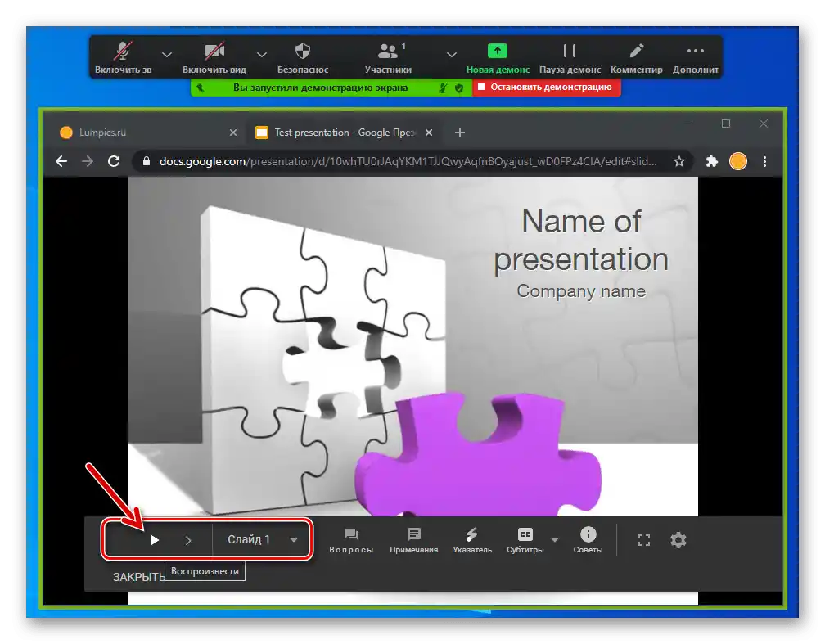Advance to the next slide arrow

(x=188, y=540)
